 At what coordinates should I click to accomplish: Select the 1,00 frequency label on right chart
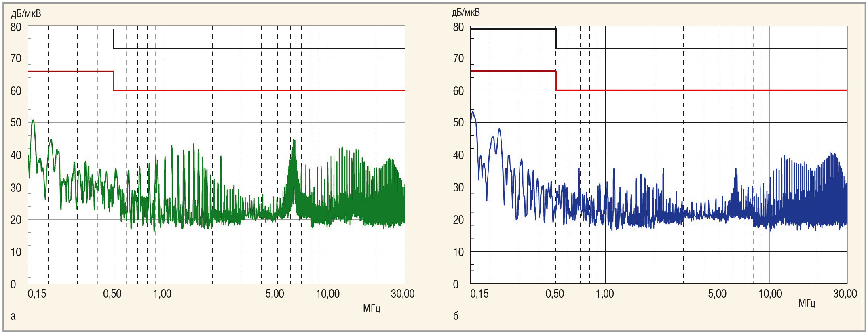pyautogui.click(x=605, y=294)
